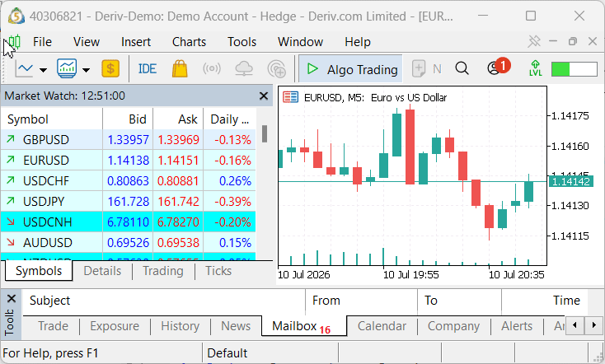
Task: Close the Toolbox panel
Action: (x=12, y=298)
